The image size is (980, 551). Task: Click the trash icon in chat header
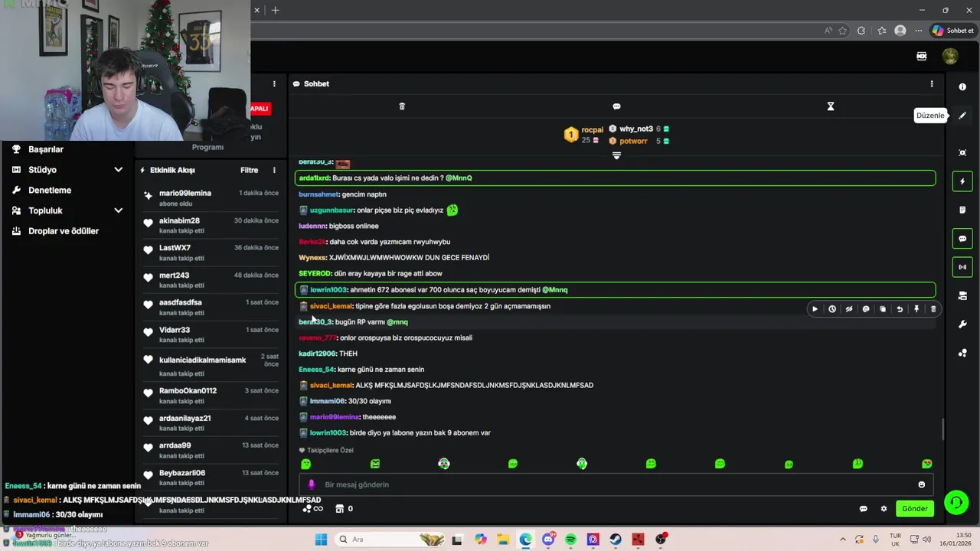402,106
